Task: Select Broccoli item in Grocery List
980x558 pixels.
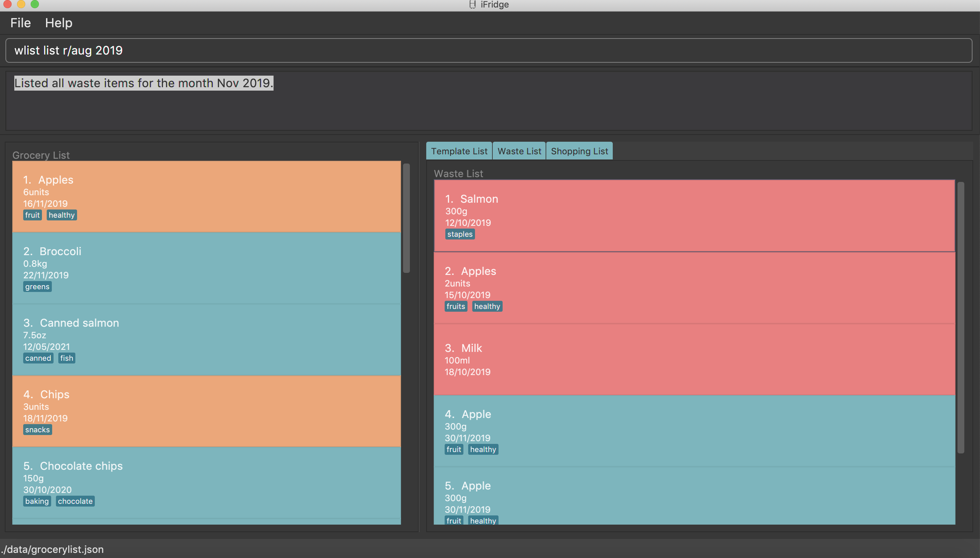Action: 206,268
